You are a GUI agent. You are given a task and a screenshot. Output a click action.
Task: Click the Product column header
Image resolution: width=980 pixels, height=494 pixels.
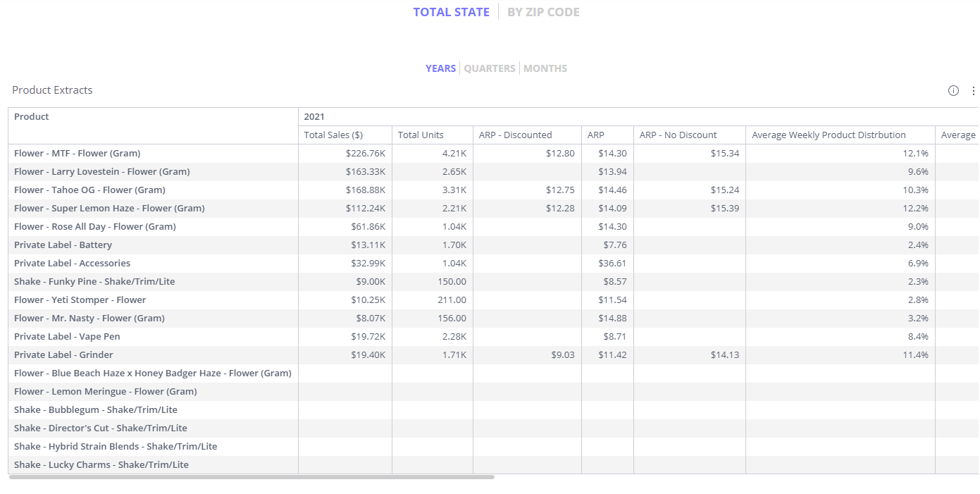32,117
